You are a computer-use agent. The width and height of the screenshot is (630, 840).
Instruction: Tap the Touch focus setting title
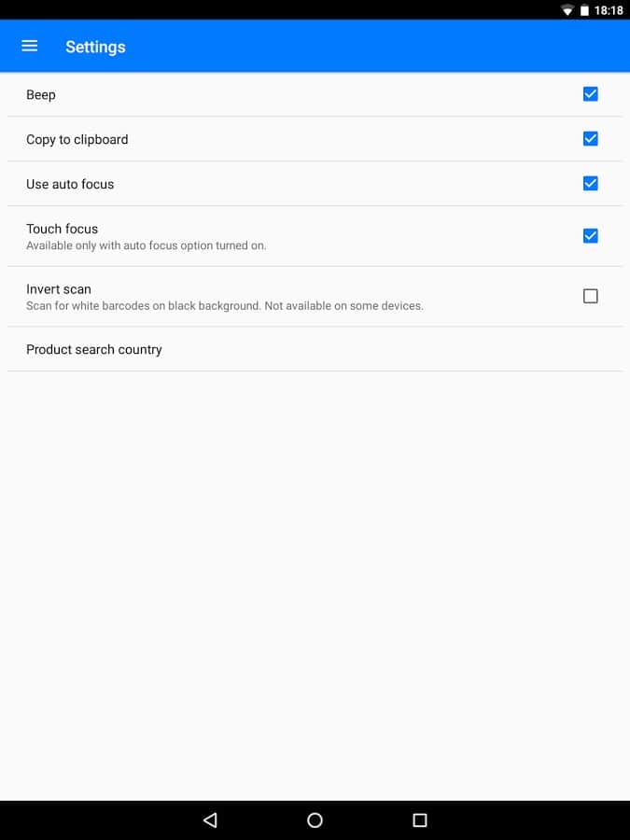click(63, 229)
